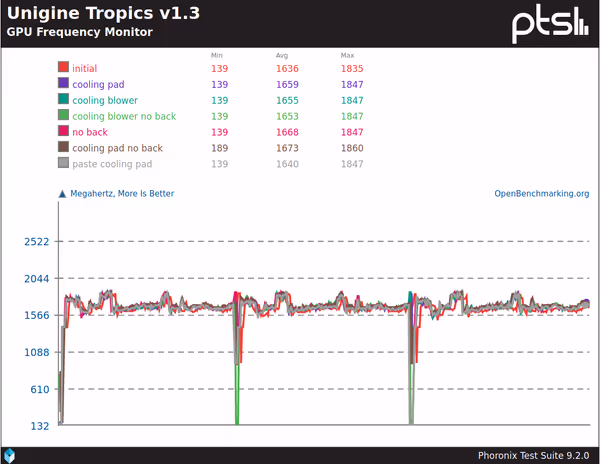
Task: Click the initial average value 1636
Action: [x=287, y=68]
